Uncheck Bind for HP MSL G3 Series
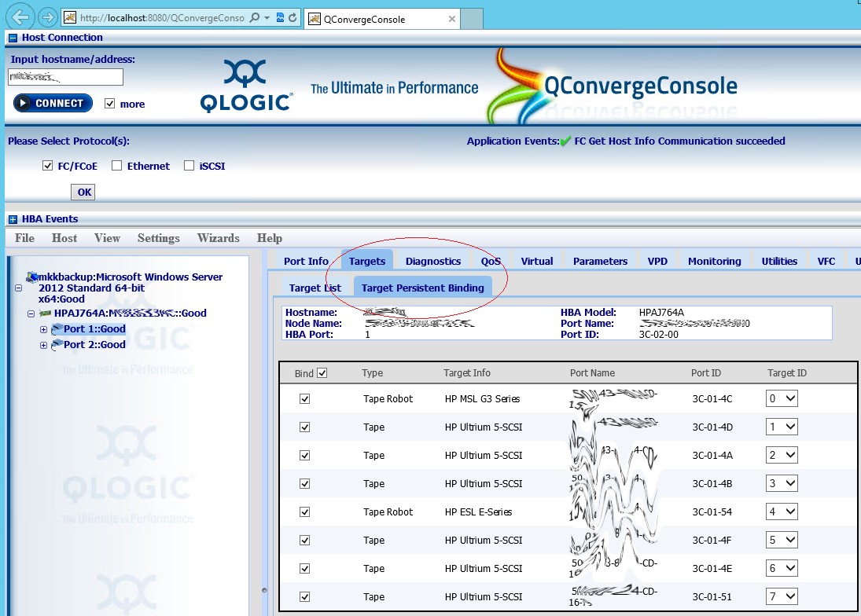861x616 pixels. [305, 399]
